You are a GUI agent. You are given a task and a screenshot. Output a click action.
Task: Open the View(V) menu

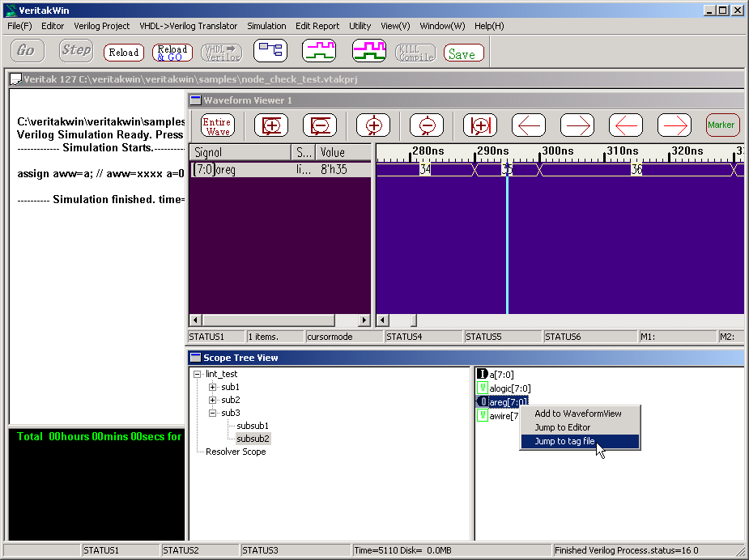tap(395, 26)
